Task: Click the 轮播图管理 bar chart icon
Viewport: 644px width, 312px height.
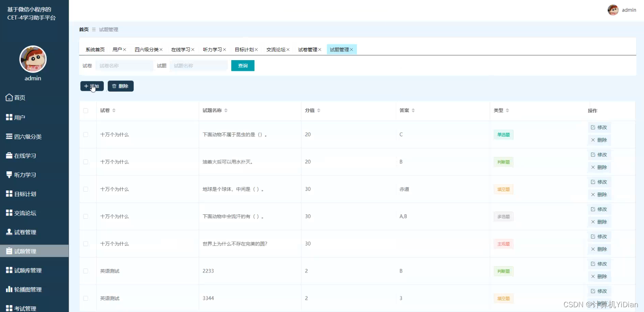Action: 9,289
